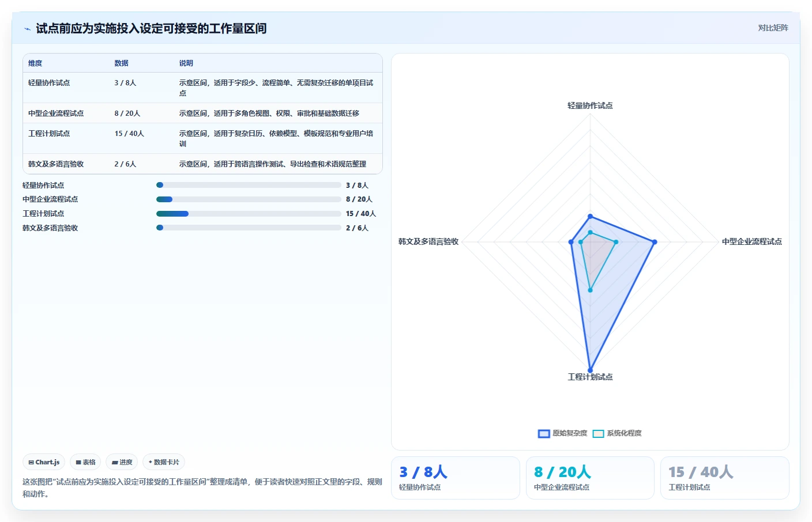Click the 2 / 6人 table cell
This screenshot has height=522, width=812.
pyautogui.click(x=125, y=164)
